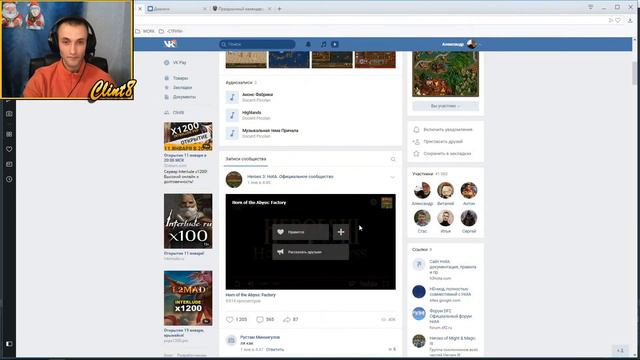Image resolution: width=640 pixels, height=360 pixels.
Task: Select the Записи сообщества tab
Action: (x=246, y=159)
